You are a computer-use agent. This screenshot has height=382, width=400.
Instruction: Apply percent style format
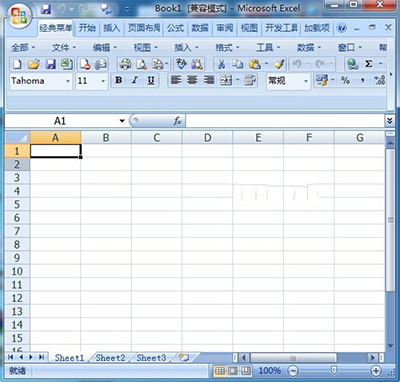(345, 80)
